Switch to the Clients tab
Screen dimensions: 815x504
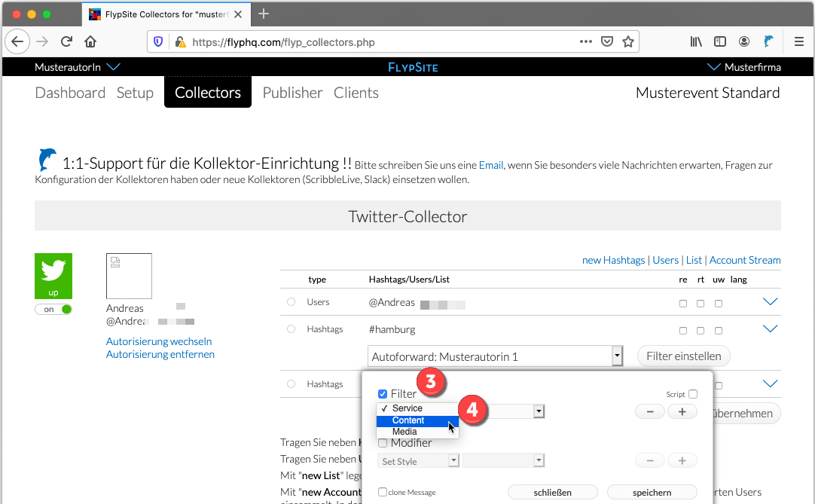tap(356, 93)
